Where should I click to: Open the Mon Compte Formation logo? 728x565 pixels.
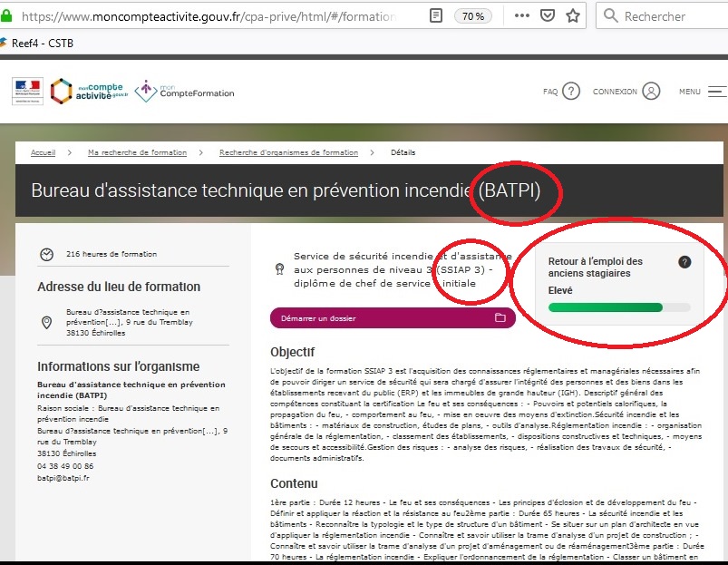click(x=184, y=91)
